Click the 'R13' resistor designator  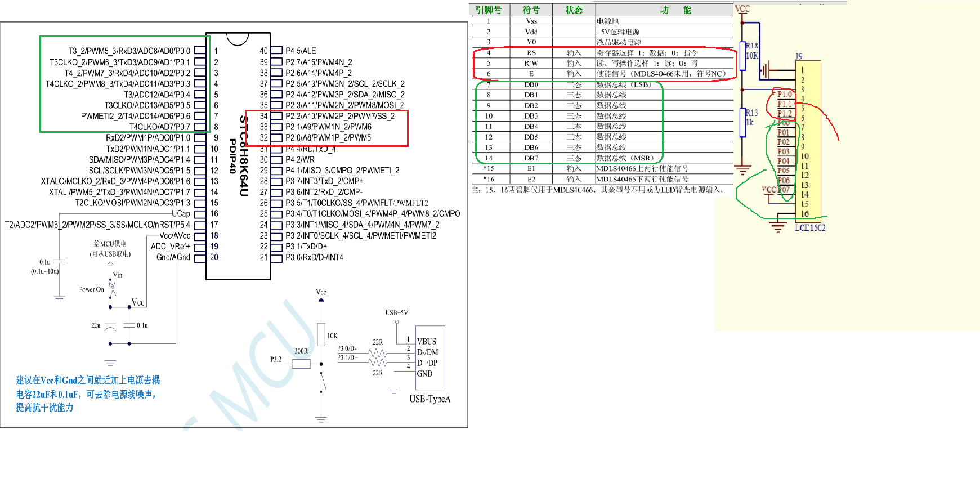point(751,113)
